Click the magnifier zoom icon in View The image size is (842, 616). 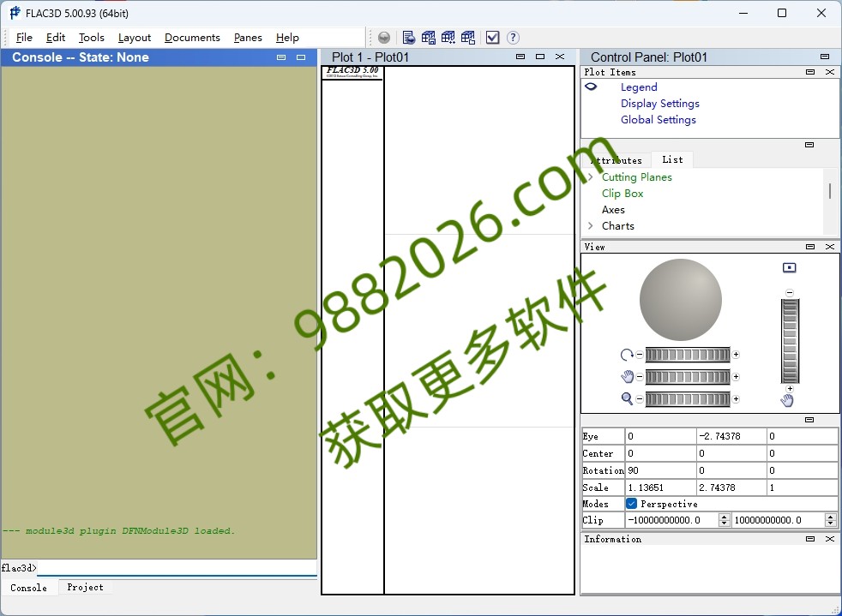(x=627, y=398)
